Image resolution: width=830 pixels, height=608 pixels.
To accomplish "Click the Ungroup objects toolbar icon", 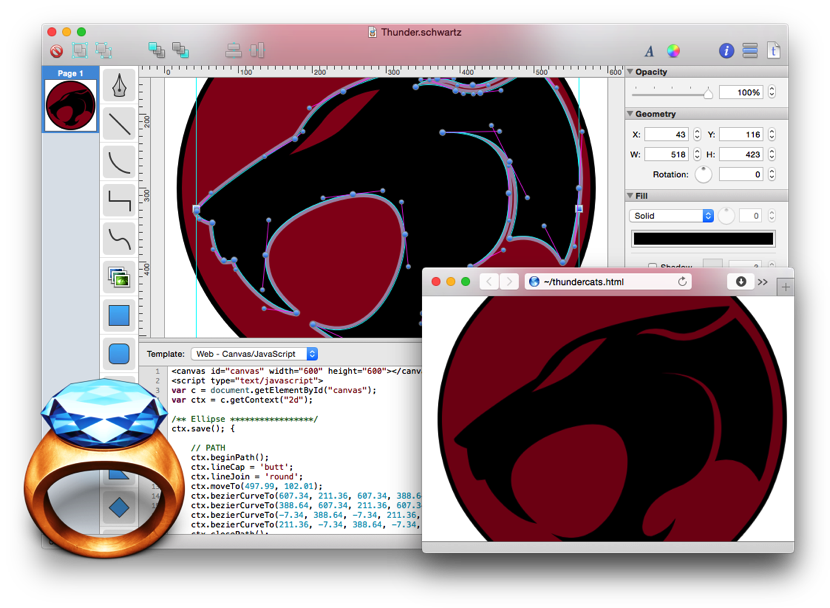I will tap(104, 50).
